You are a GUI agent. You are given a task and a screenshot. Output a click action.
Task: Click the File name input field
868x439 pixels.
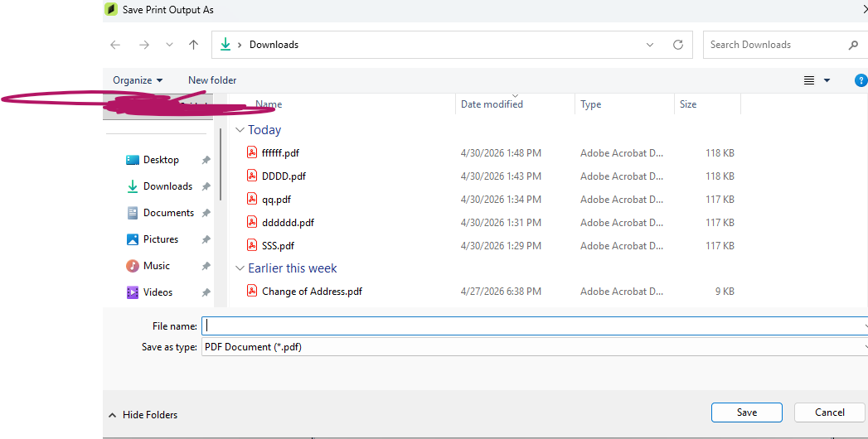[x=534, y=326]
